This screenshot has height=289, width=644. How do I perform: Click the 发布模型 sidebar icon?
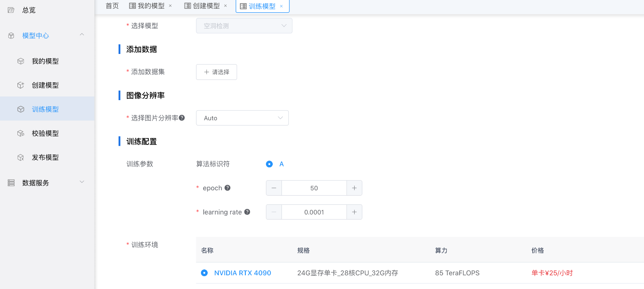tap(21, 158)
